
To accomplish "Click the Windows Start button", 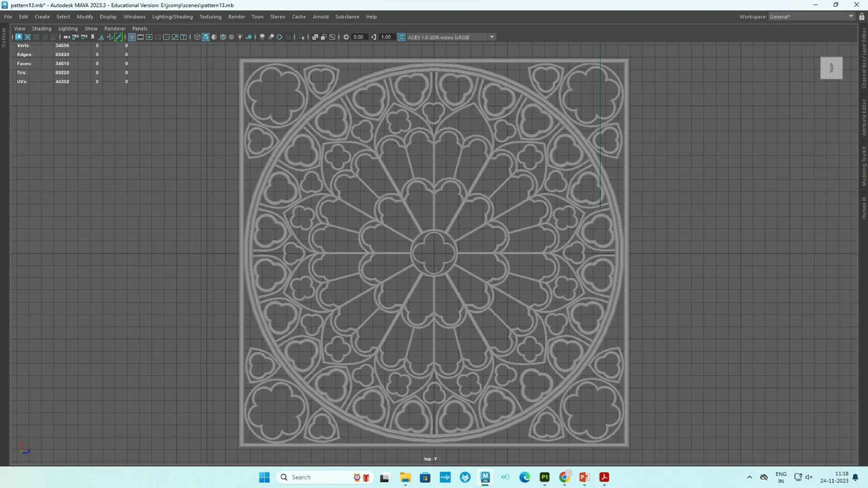I will coord(264,477).
